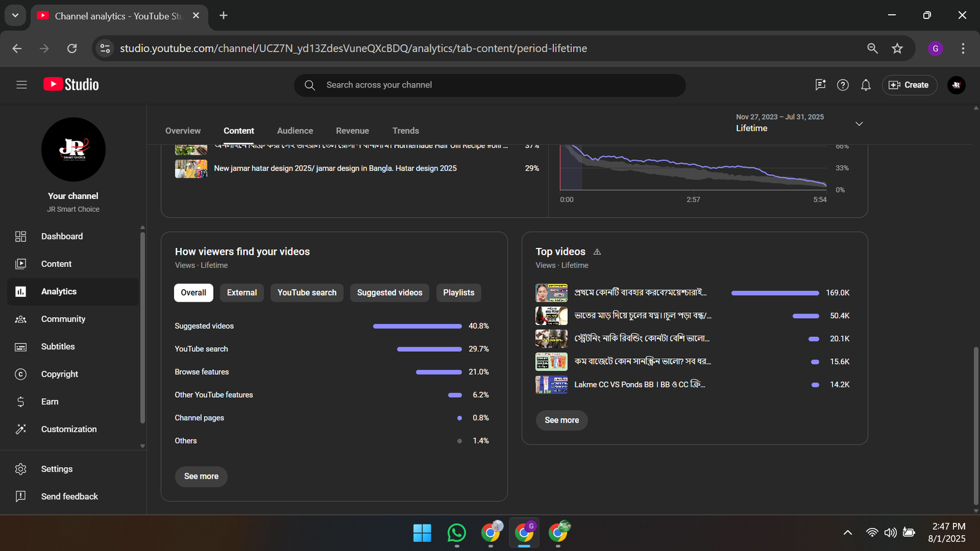Screen dimensions: 980x551
Task: Select the Suggested videos filter chip
Action: point(390,293)
